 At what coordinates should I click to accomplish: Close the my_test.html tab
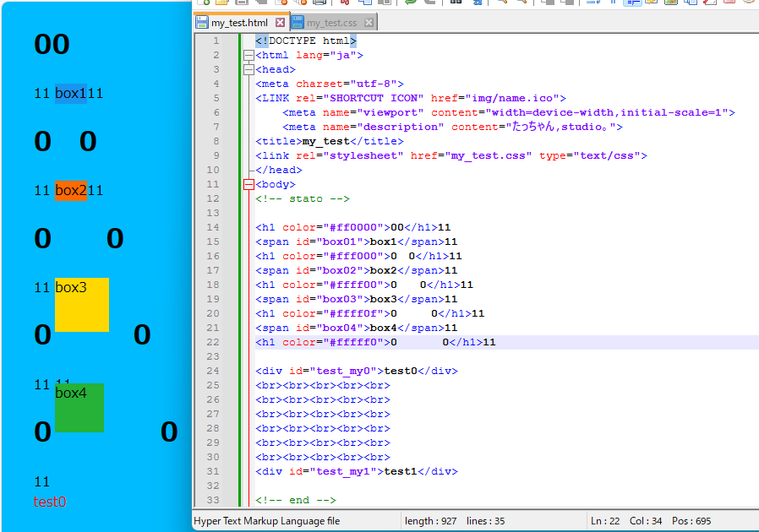pyautogui.click(x=281, y=23)
